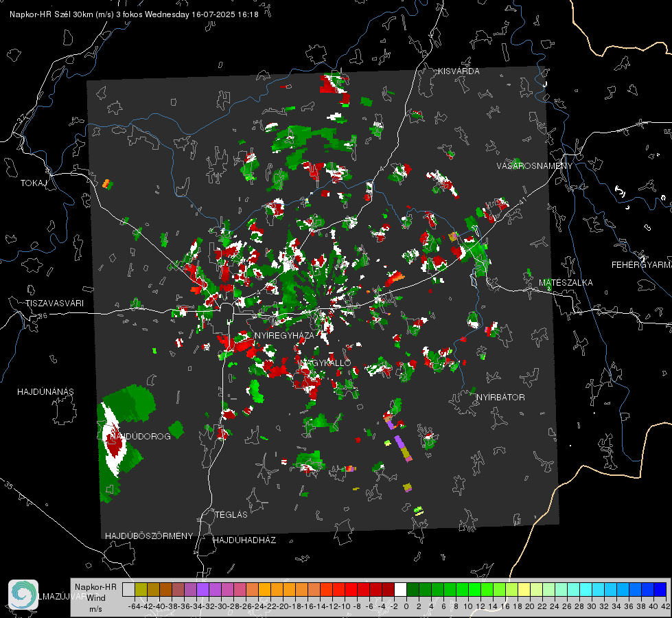Click the legend value 0
672x618 pixels.
(x=406, y=606)
